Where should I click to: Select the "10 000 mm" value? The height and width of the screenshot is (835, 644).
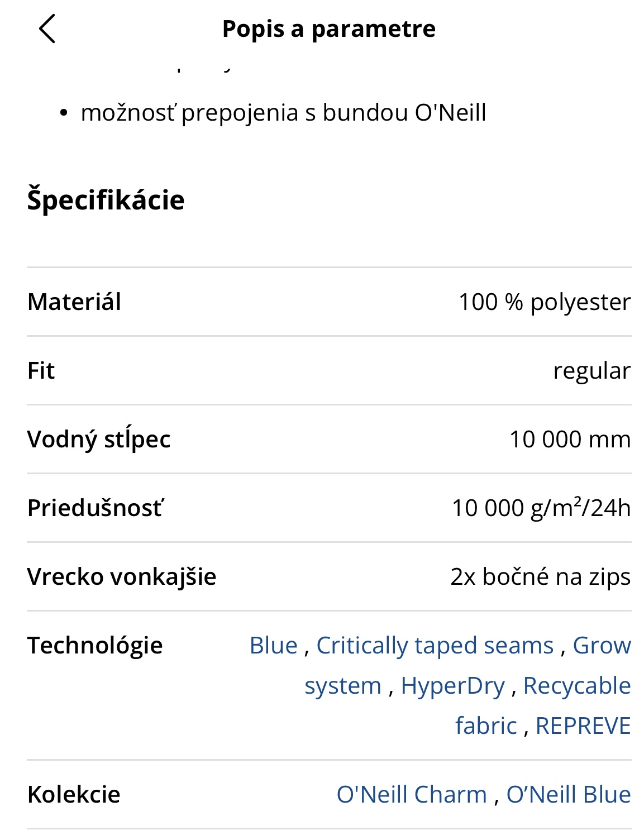coord(570,439)
